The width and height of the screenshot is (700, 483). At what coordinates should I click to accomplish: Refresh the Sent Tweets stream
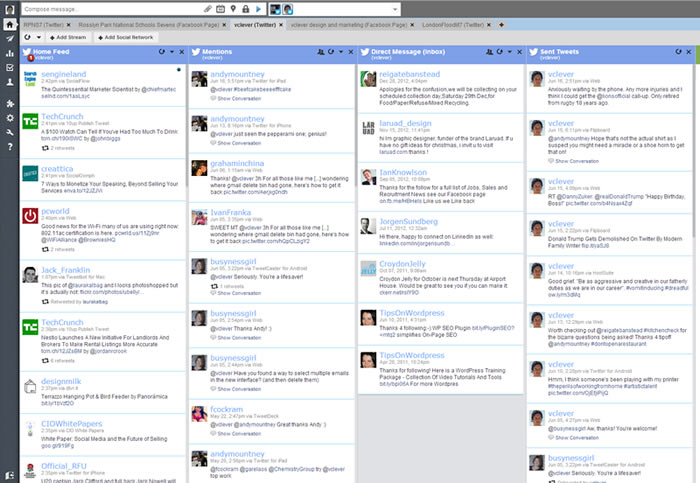coord(678,52)
